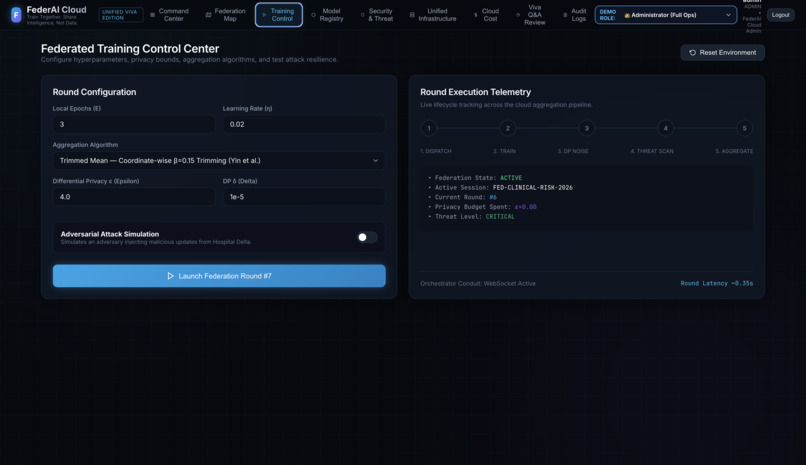806x465 pixels.
Task: Click the Unified Viva Edition badge
Action: click(x=121, y=15)
